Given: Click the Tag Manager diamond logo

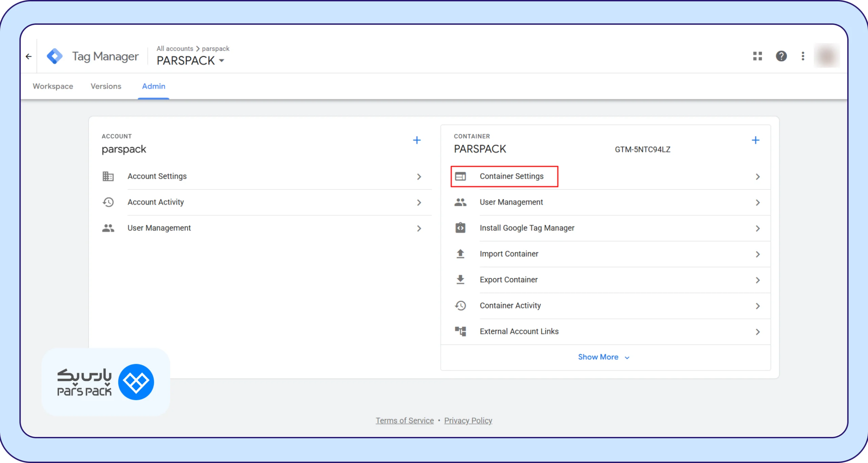Looking at the screenshot, I should click(x=55, y=56).
